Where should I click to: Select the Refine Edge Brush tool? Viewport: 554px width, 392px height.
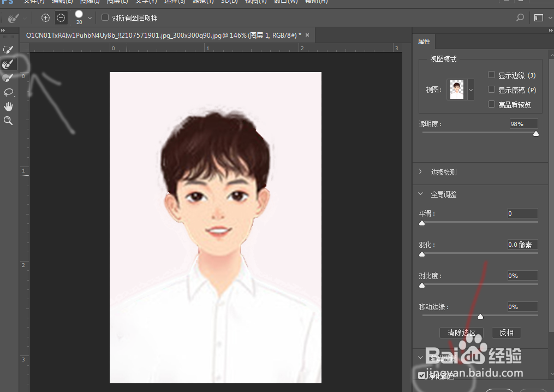8,64
